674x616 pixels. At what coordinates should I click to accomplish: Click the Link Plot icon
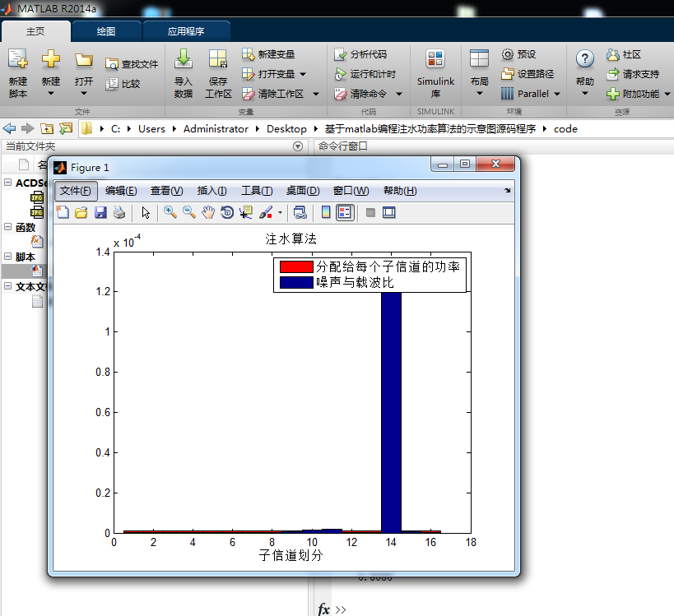(x=300, y=213)
